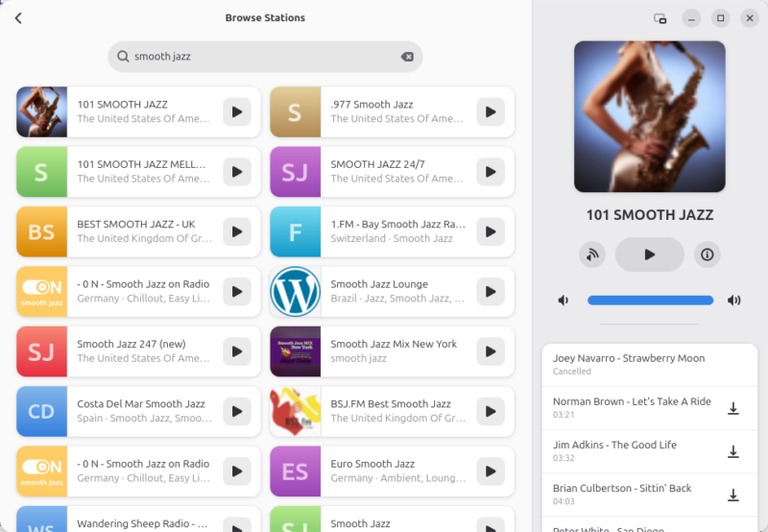
Task: Clear the smooth jazz search text
Action: click(407, 57)
